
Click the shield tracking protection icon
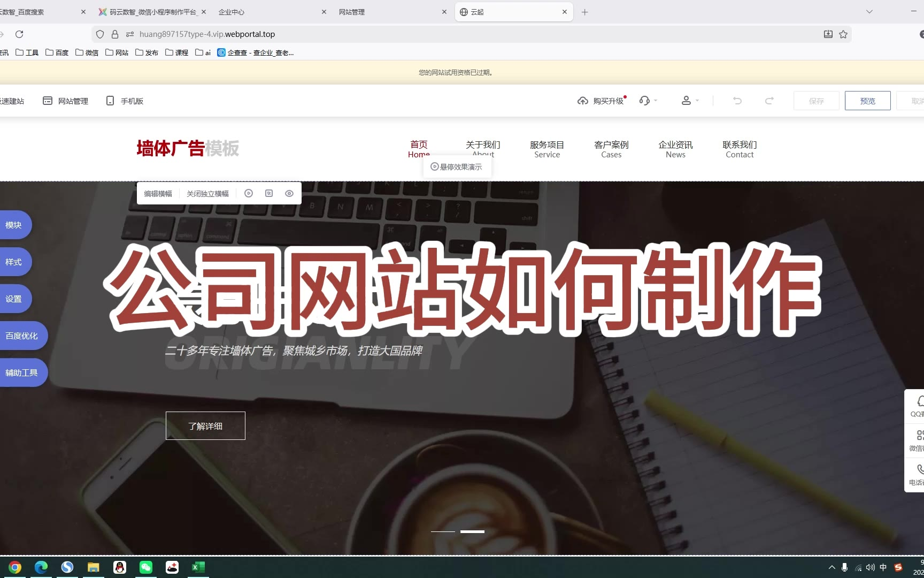[x=100, y=34]
